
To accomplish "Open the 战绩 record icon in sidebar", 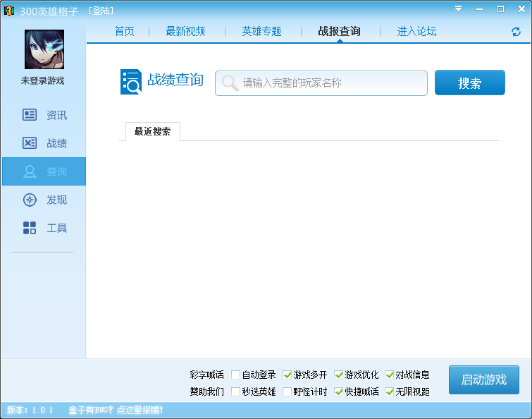I will (30, 143).
